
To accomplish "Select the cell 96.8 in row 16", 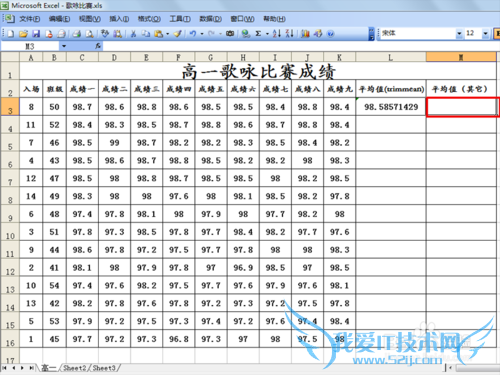I will click(x=179, y=339).
